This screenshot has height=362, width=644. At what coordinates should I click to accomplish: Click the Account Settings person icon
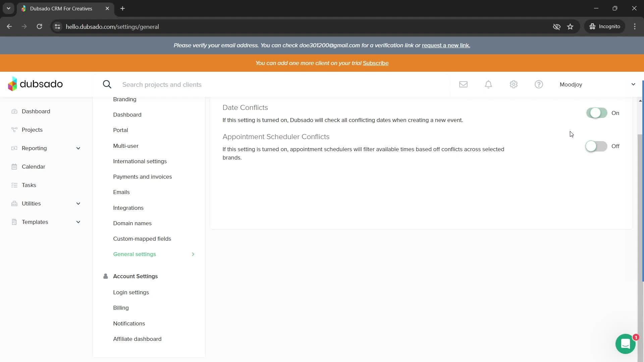[105, 276]
